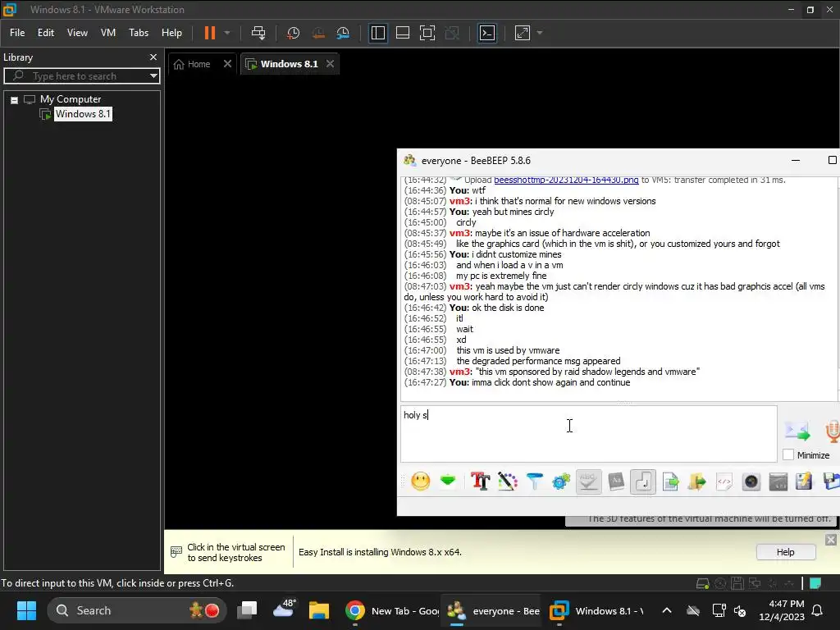The image size is (840, 630).
Task: Select My Computer in the library tree
Action: click(71, 99)
